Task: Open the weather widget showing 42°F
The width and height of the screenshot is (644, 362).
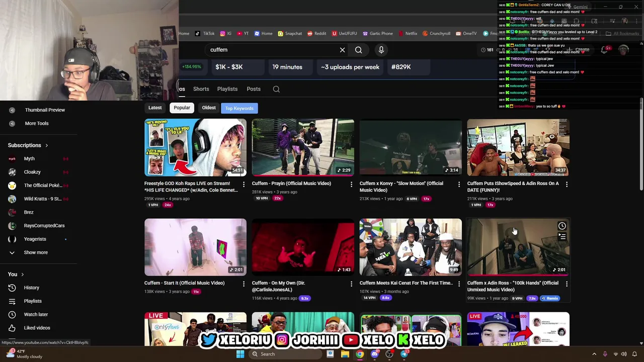Action: pyautogui.click(x=24, y=354)
